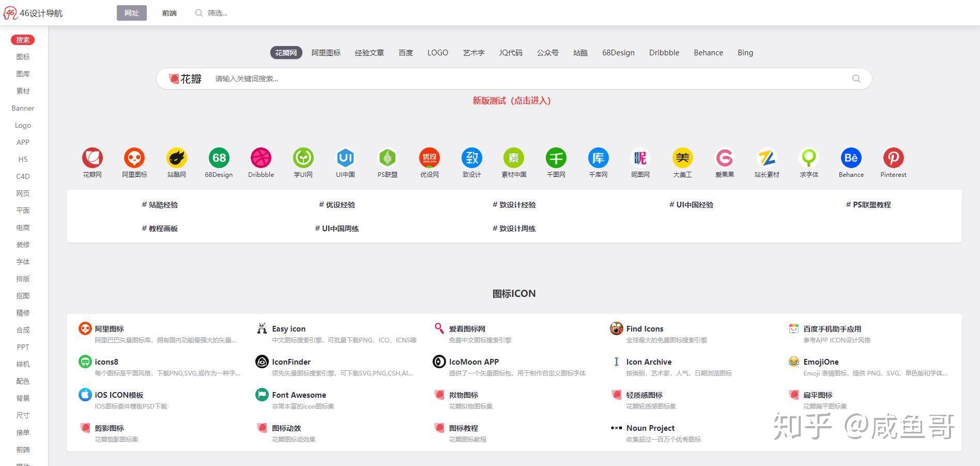Click the EmojiOne laughing face icon
The height and width of the screenshot is (466, 980).
pyautogui.click(x=793, y=362)
